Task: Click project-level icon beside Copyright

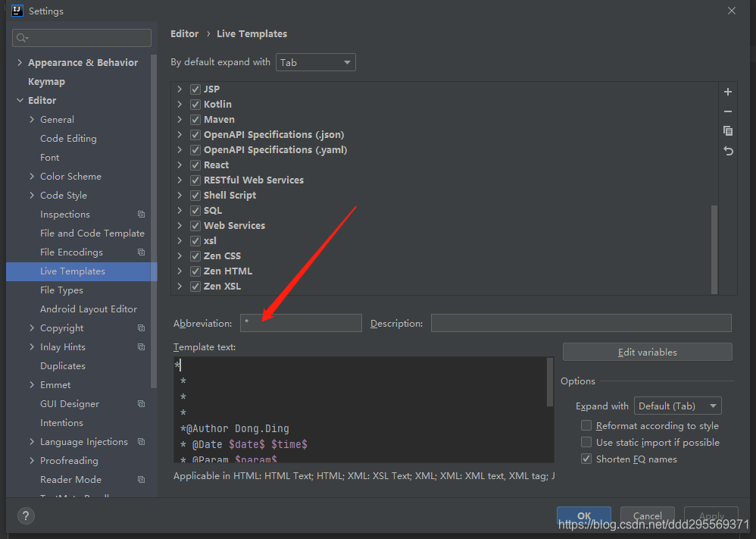Action: click(141, 327)
